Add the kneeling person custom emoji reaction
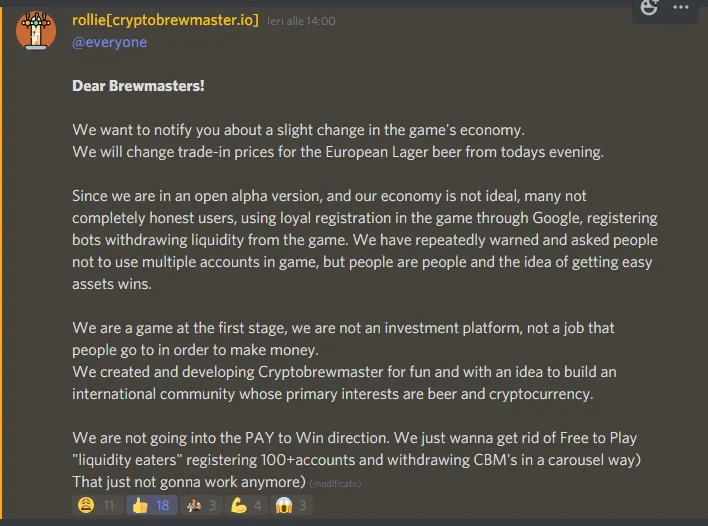Viewport: 708px width, 526px height. 201,505
